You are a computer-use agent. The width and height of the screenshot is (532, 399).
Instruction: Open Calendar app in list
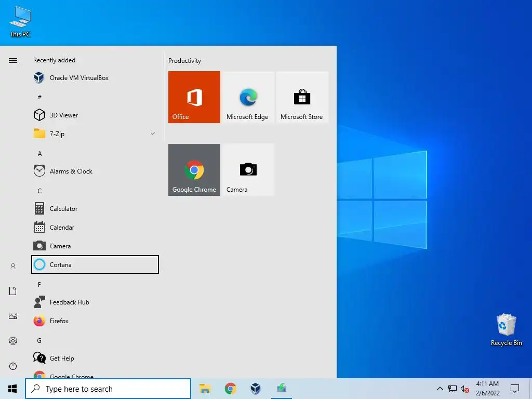click(95, 228)
